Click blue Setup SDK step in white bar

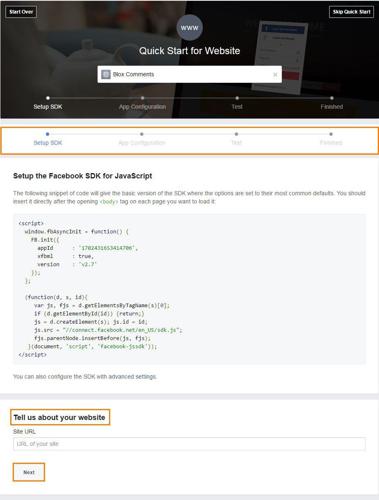[x=48, y=143]
